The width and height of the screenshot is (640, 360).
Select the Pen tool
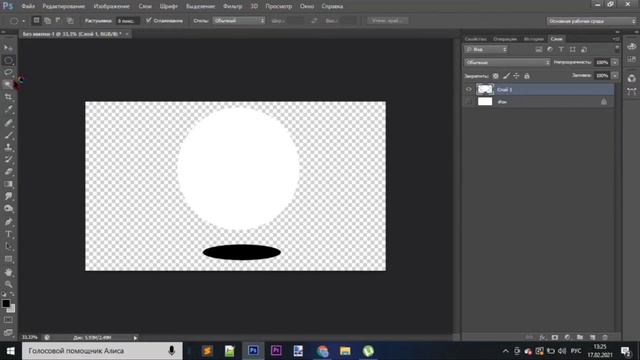[8, 222]
